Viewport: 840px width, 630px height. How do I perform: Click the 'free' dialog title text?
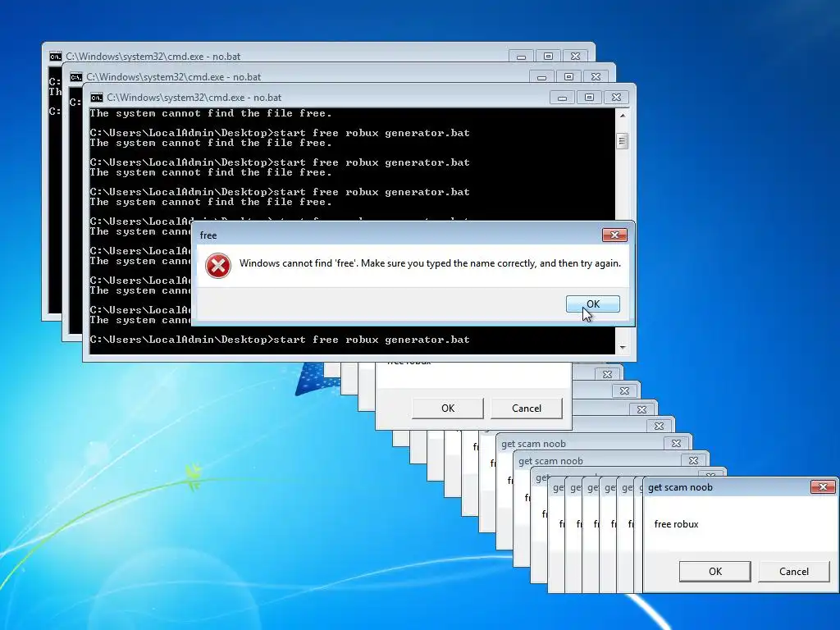208,235
